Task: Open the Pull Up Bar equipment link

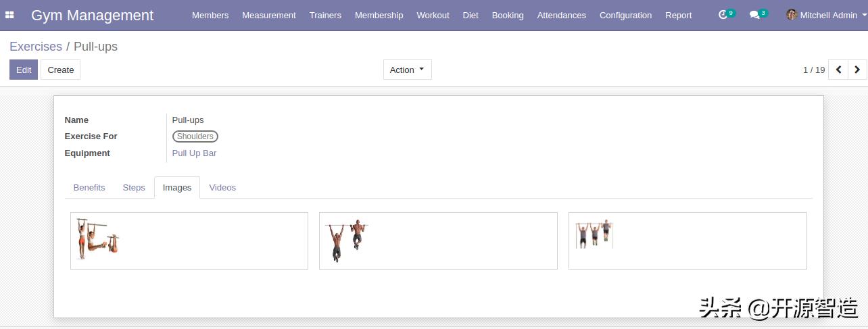Action: pos(194,153)
